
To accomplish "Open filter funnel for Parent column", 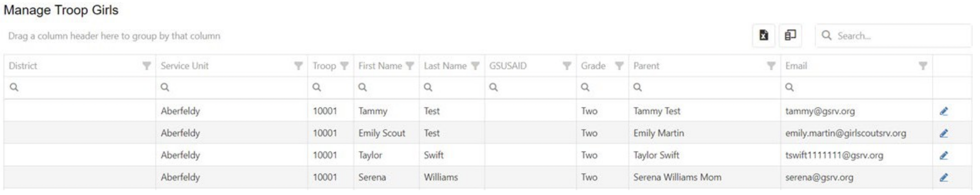I will pyautogui.click(x=771, y=66).
